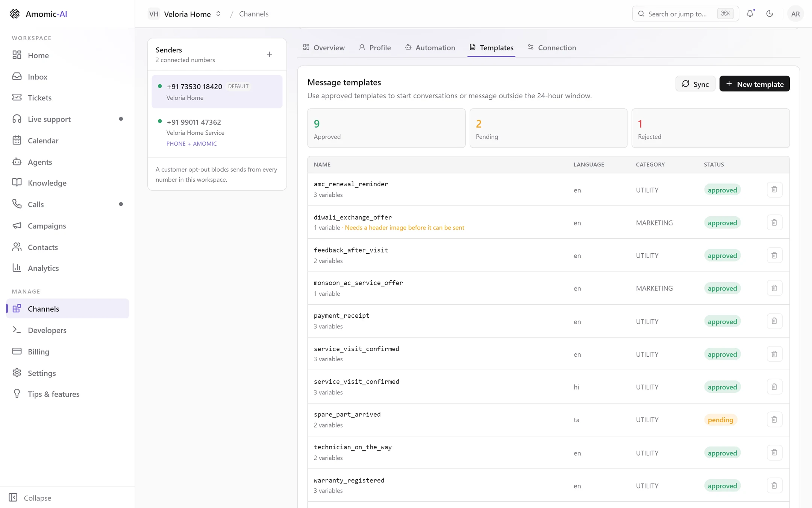Screen dimensions: 812x508
Task: Click the Pending count card
Action: tap(548, 128)
